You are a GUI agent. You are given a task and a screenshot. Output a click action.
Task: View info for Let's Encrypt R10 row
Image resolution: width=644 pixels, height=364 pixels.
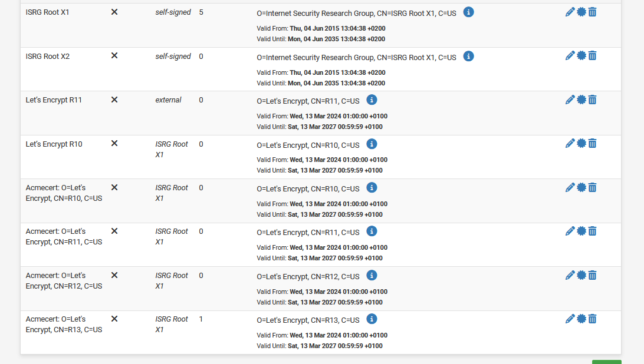pos(372,144)
